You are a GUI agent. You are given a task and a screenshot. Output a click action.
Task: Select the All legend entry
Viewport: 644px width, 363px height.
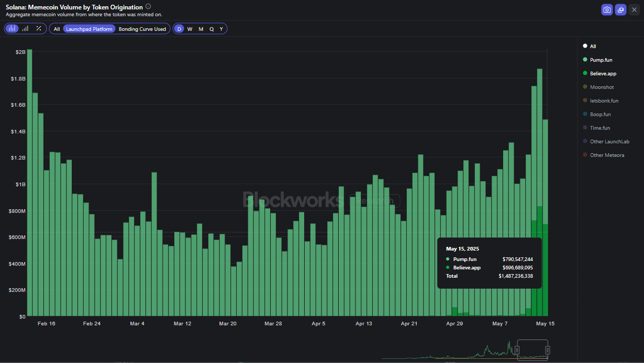593,47
